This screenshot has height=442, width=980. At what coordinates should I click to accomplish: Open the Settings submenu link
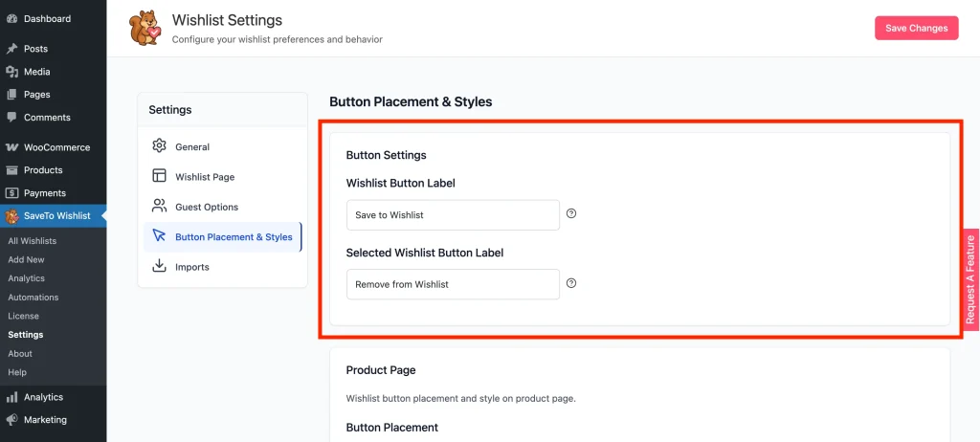click(x=26, y=335)
